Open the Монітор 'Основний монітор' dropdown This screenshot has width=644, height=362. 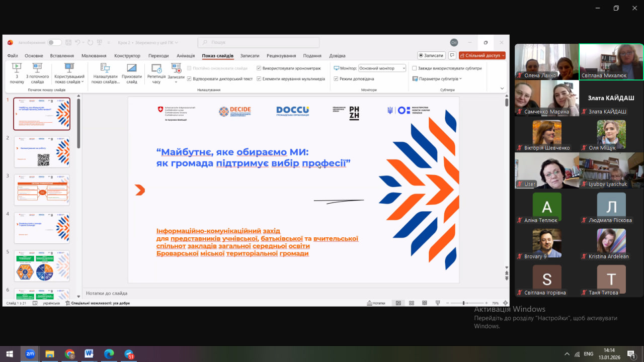tap(382, 68)
